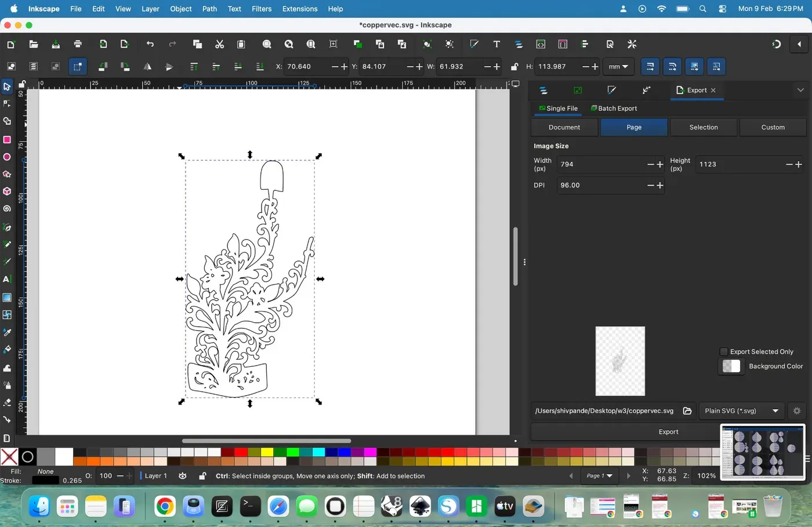Toggle width/height ratio lock

(514, 67)
